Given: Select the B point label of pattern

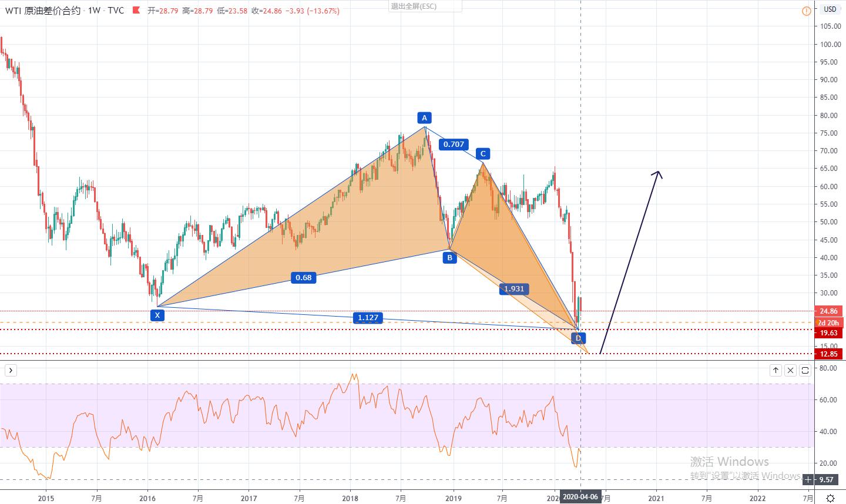Looking at the screenshot, I should pos(449,257).
